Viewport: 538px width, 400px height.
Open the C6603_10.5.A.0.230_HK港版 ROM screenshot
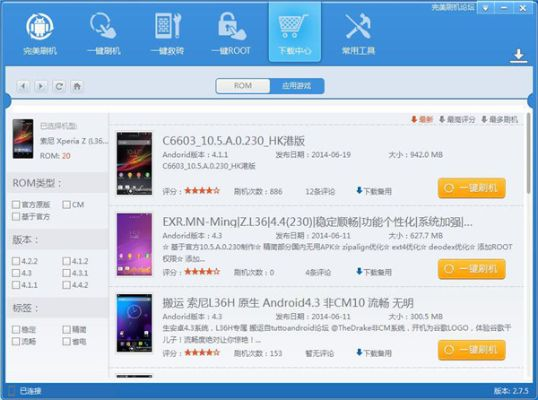coord(134,164)
